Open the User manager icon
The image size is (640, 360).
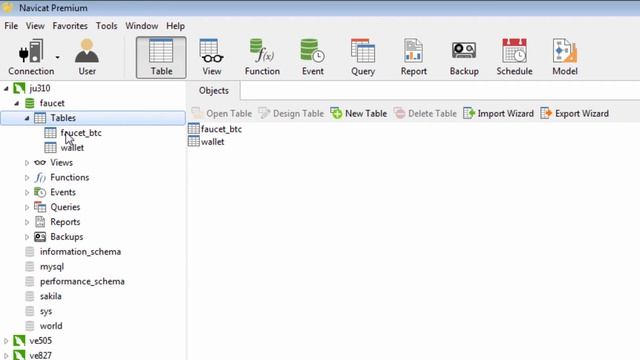coord(87,57)
